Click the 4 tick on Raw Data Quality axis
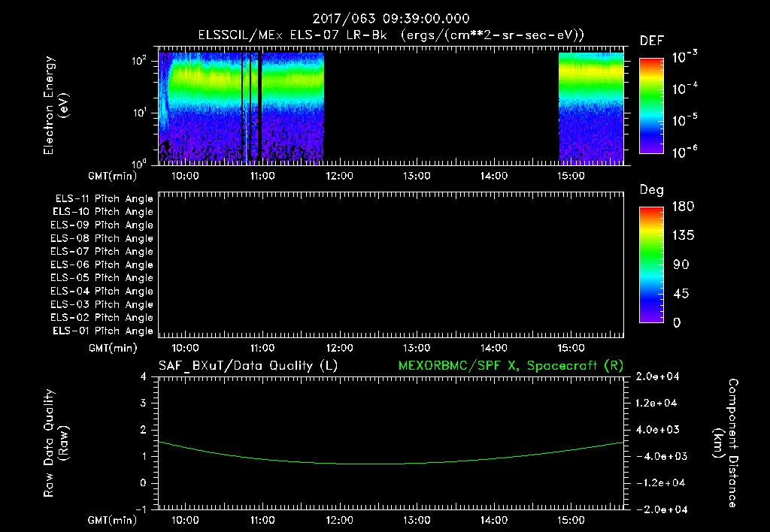Viewport: 770px width, 532px height. click(x=143, y=377)
